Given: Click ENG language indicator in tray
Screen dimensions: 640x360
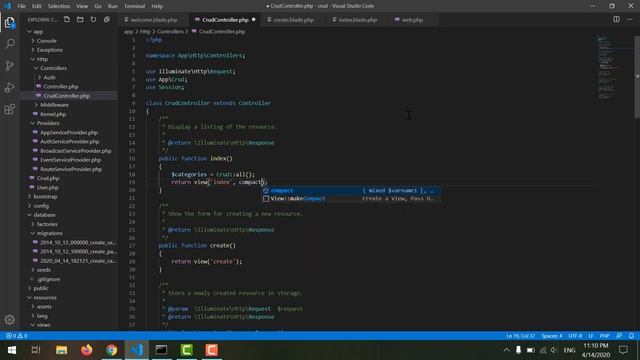Looking at the screenshot, I should pos(569,350).
